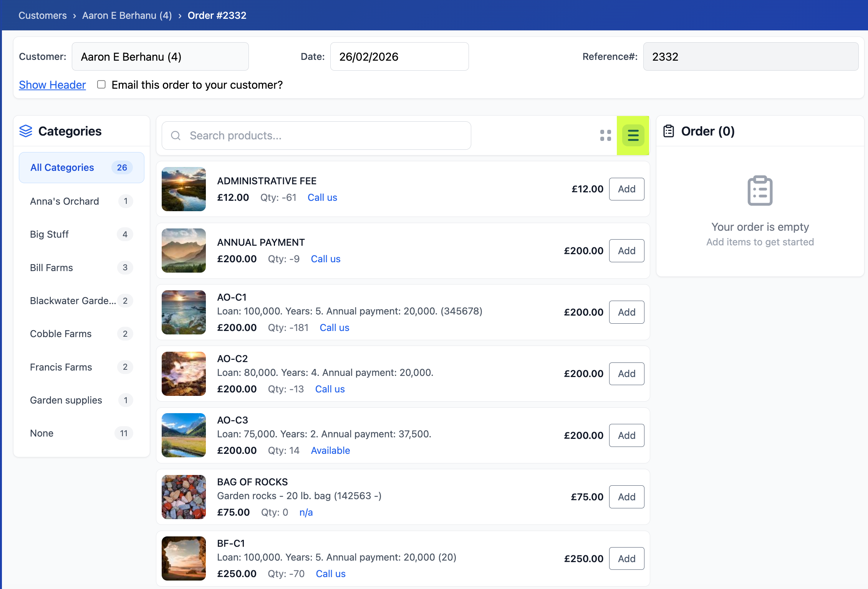Add ANNUAL PAYMENT to the order

click(626, 251)
